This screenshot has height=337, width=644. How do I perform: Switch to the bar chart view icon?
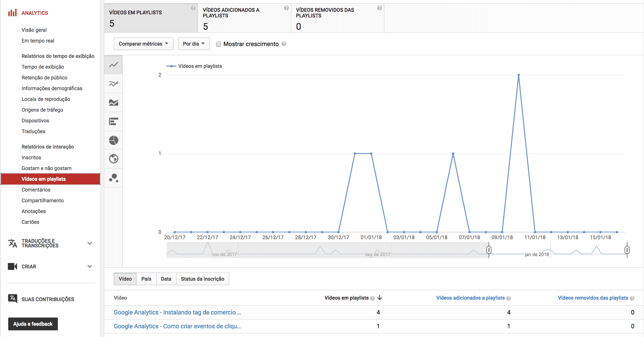click(x=113, y=121)
